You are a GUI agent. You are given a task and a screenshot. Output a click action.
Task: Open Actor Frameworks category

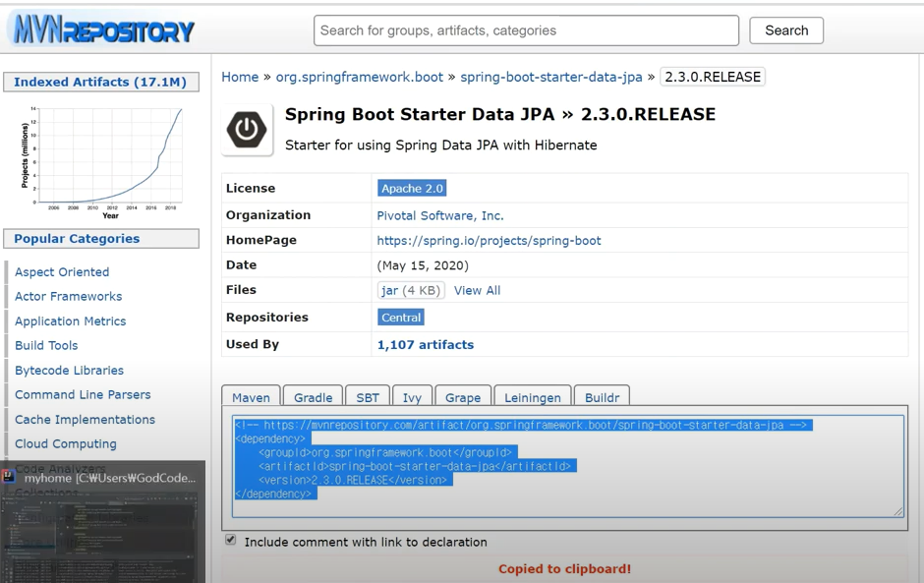[x=69, y=297]
